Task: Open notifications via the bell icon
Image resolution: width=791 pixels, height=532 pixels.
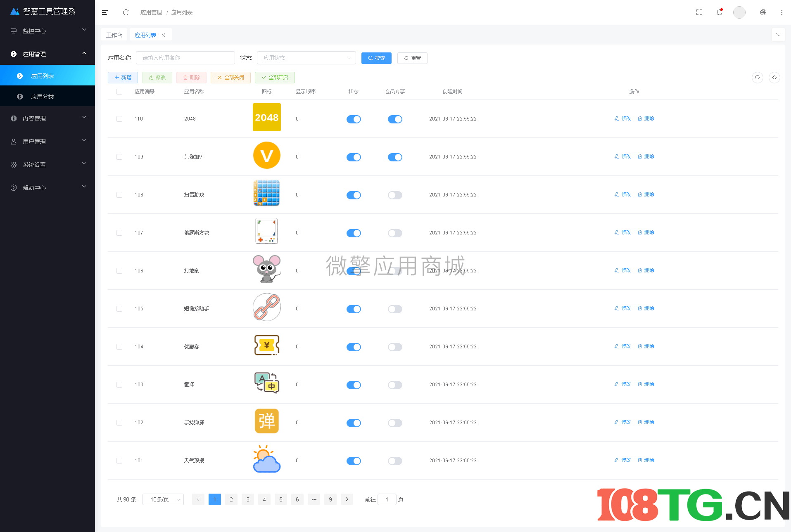Action: click(x=719, y=12)
